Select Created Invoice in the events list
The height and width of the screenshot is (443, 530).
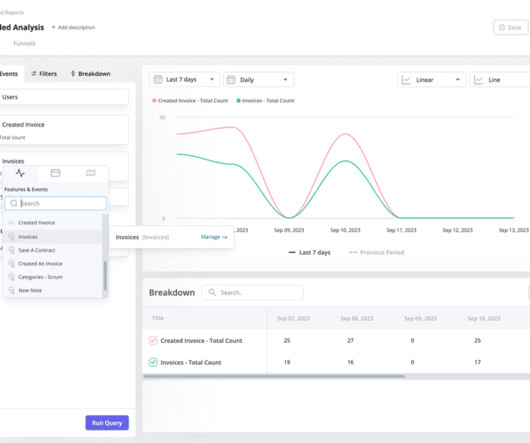pos(52,222)
